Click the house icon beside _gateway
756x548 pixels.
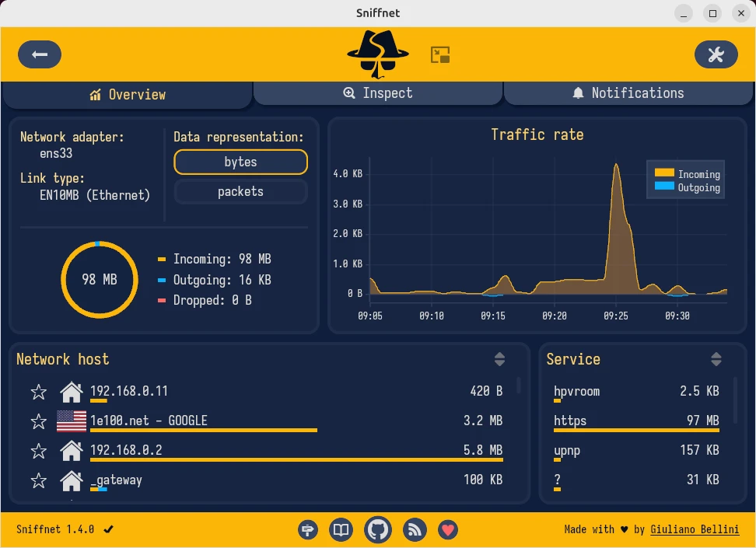(x=72, y=480)
